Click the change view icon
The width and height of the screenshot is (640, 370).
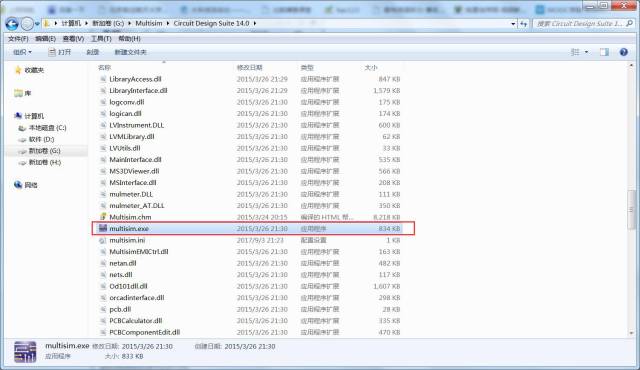[x=575, y=52]
